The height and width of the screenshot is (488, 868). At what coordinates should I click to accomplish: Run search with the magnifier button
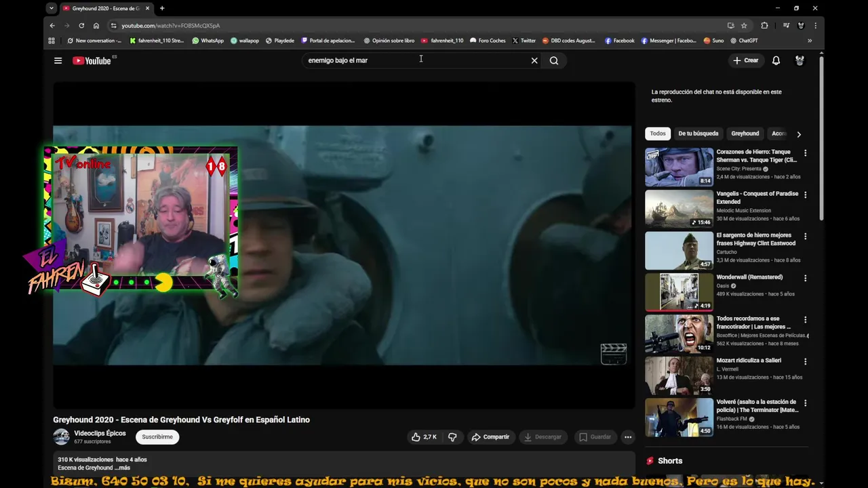[554, 60]
